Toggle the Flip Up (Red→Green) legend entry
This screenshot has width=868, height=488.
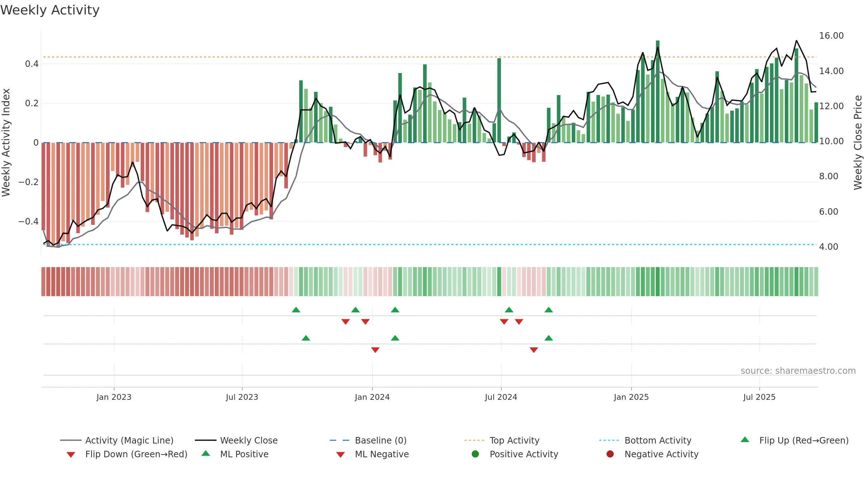794,440
